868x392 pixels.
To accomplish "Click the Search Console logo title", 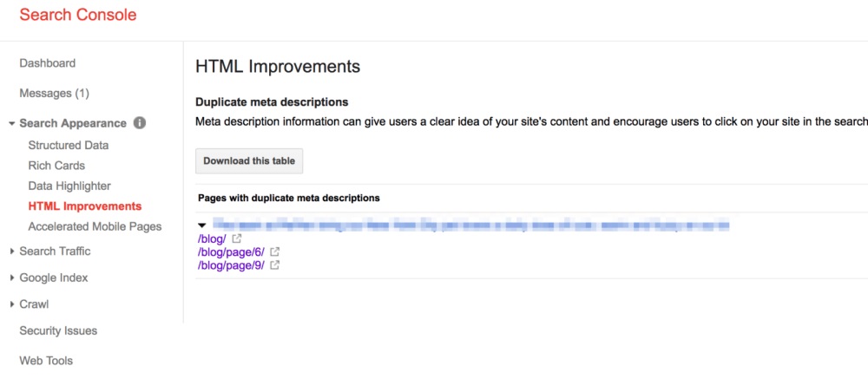I will tap(77, 15).
